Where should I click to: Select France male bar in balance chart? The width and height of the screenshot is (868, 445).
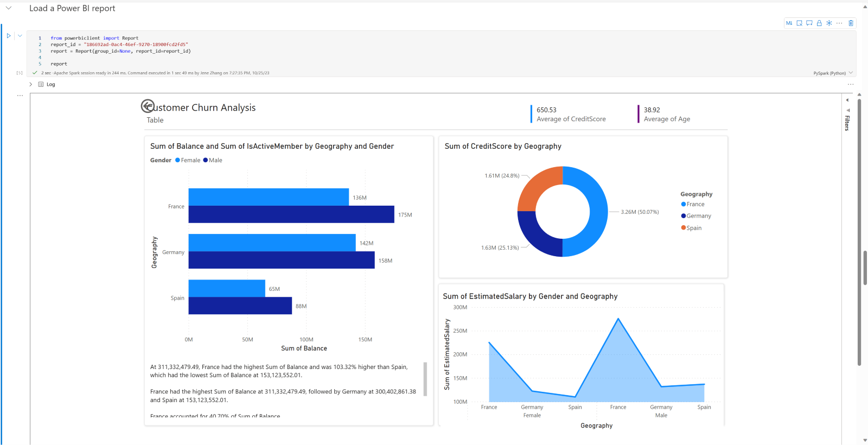point(291,214)
